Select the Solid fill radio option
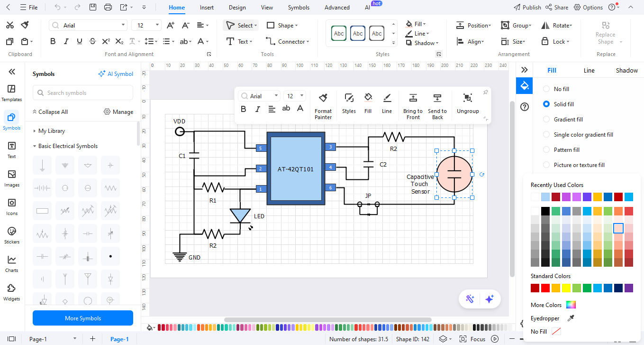The image size is (644, 345). tap(546, 104)
